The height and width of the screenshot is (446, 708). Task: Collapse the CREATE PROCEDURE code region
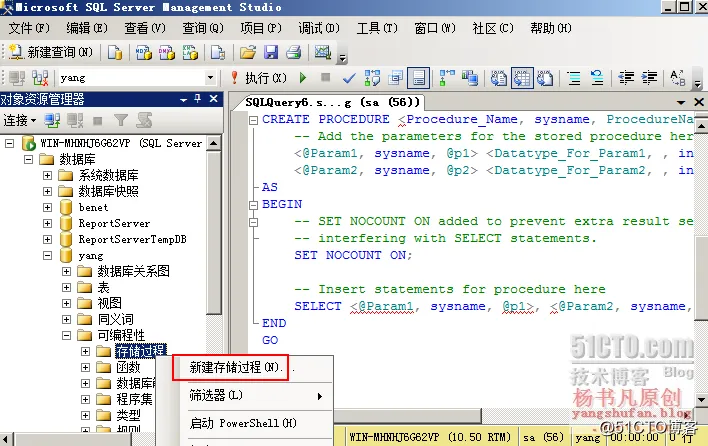254,120
